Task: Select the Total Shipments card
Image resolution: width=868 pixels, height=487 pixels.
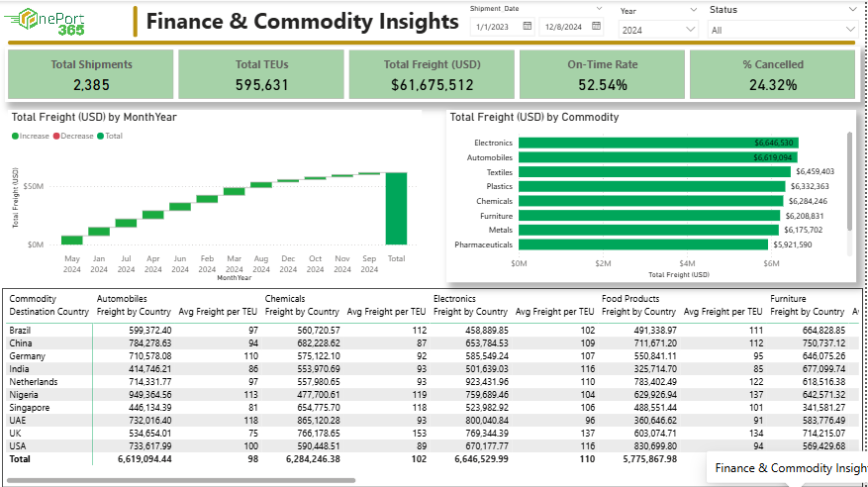Action: click(x=91, y=74)
